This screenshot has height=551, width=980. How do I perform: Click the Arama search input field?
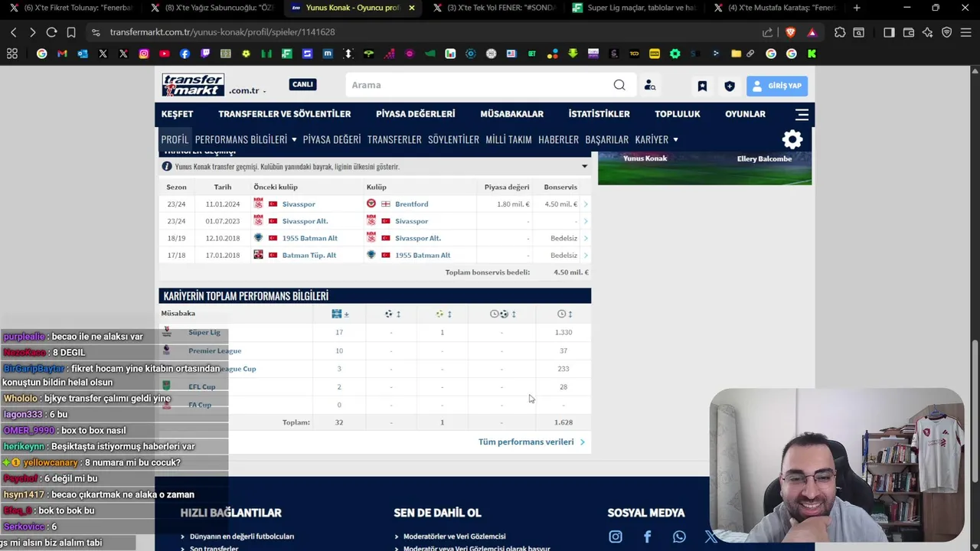(479, 85)
